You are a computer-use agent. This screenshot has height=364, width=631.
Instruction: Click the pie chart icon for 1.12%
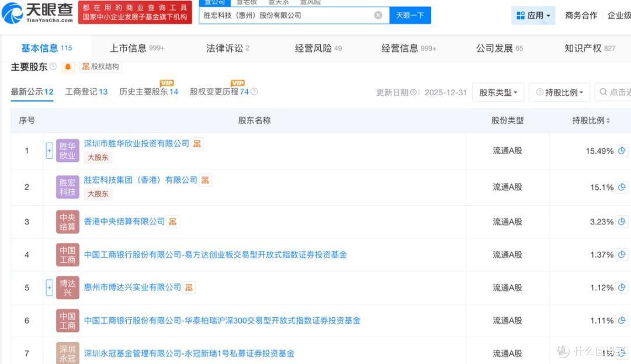tap(622, 287)
